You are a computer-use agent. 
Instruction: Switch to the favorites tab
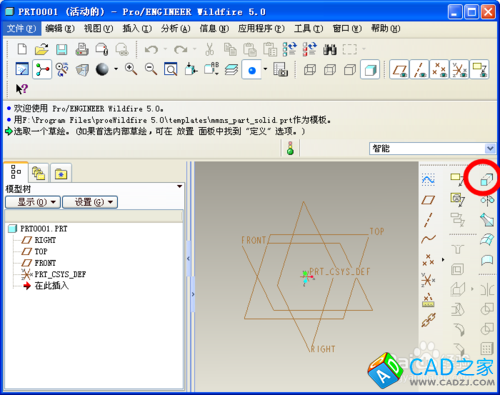click(61, 173)
